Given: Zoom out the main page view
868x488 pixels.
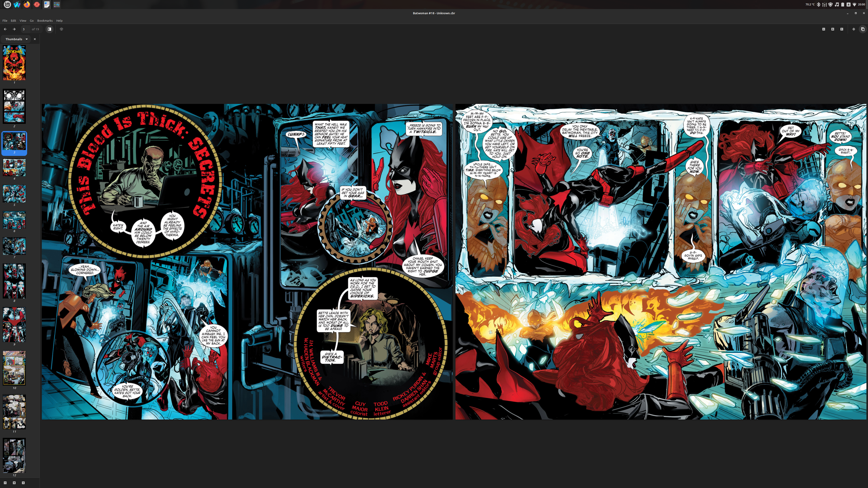Looking at the screenshot, I should click(x=823, y=29).
